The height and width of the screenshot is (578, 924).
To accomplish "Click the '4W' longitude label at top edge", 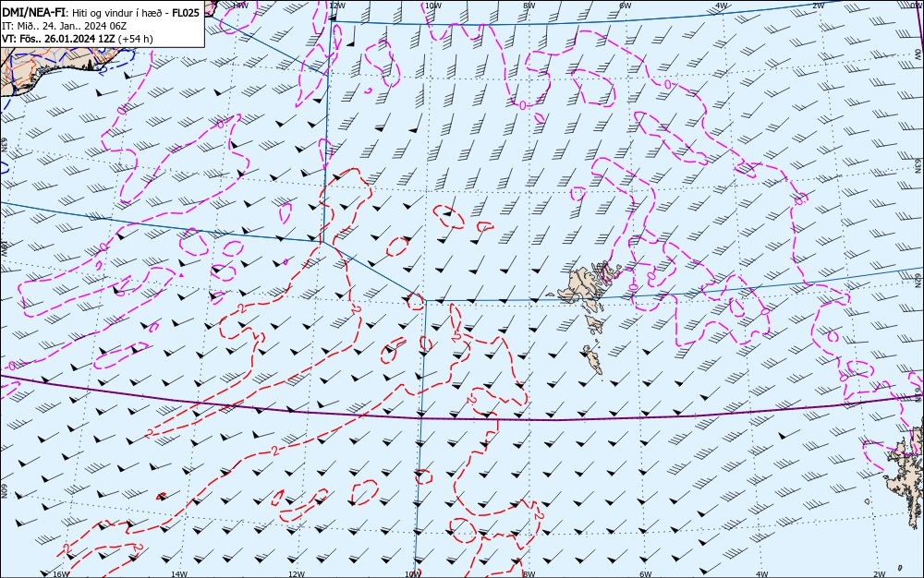I will [722, 6].
